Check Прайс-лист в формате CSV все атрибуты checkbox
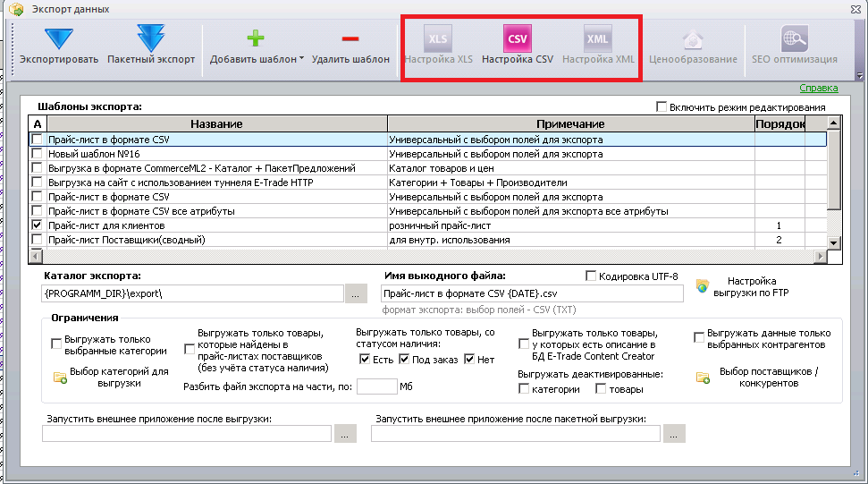 [37, 210]
